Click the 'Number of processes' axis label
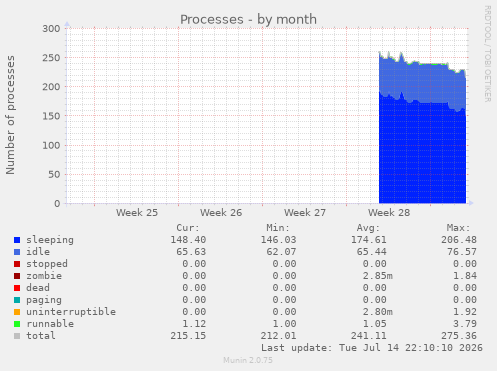 10,115
